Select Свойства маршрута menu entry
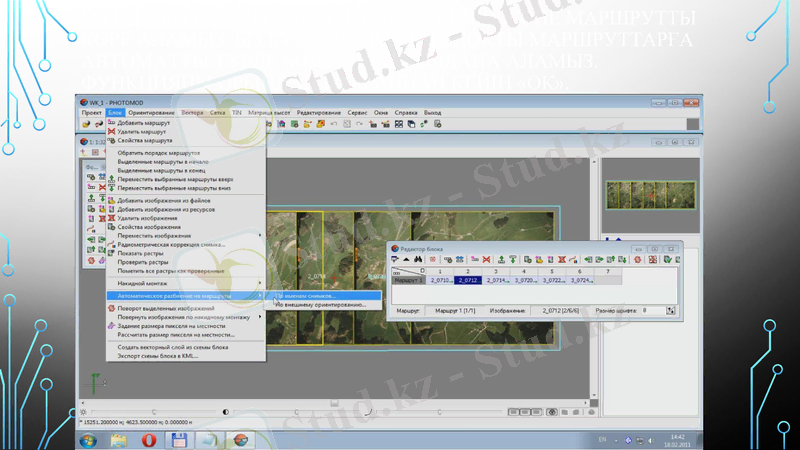800x450 pixels. [144, 140]
